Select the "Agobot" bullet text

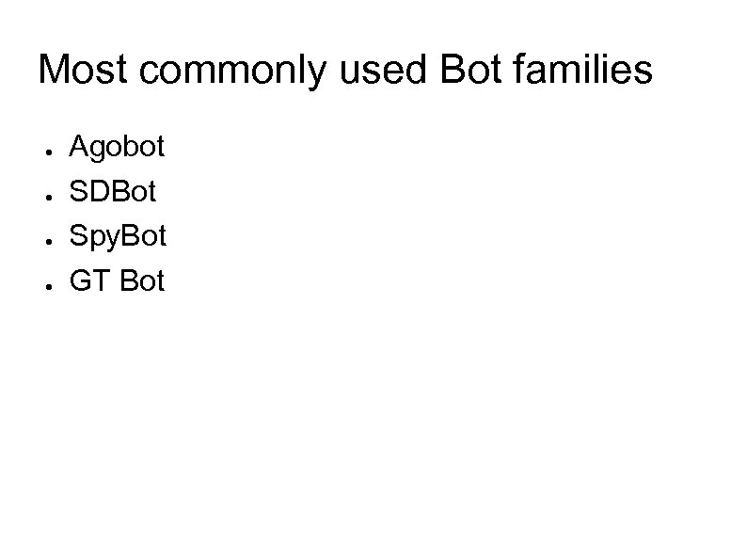click(118, 147)
